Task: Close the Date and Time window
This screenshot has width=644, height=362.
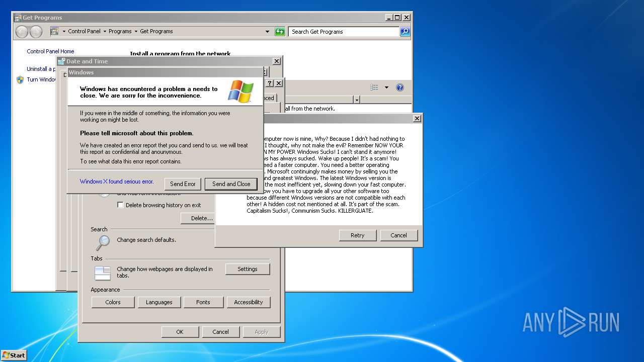Action: [277, 61]
